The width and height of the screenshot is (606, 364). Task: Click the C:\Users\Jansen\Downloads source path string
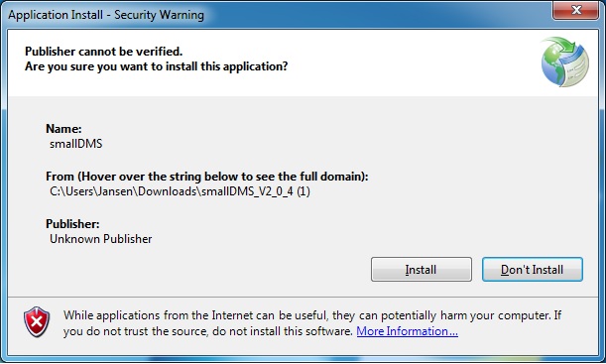pyautogui.click(x=180, y=191)
